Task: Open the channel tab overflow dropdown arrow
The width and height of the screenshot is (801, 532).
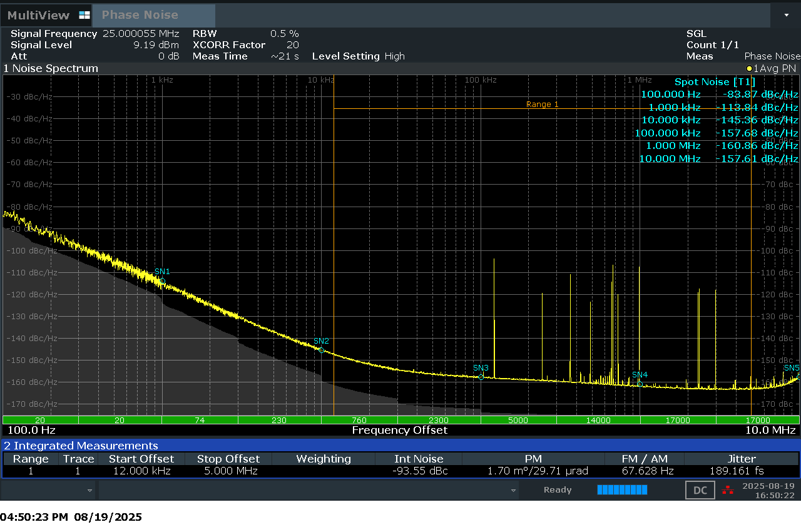Action: coord(787,16)
